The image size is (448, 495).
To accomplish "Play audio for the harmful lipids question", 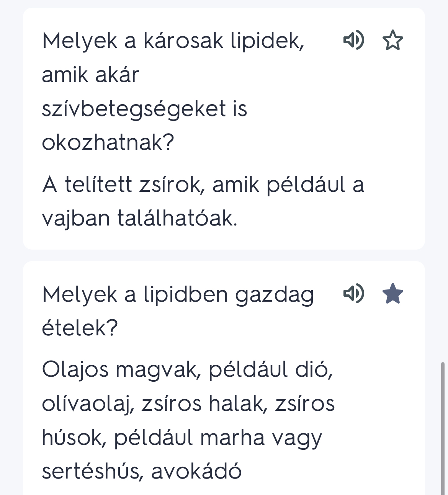I will (x=353, y=40).
